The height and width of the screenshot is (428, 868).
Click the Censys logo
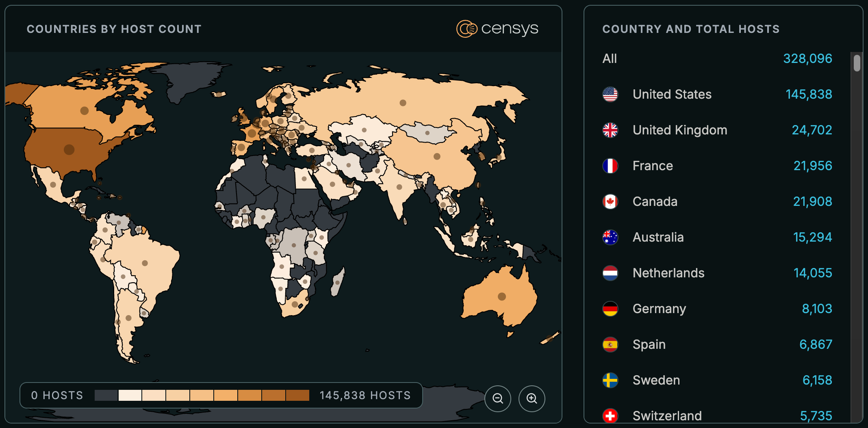pos(497,29)
